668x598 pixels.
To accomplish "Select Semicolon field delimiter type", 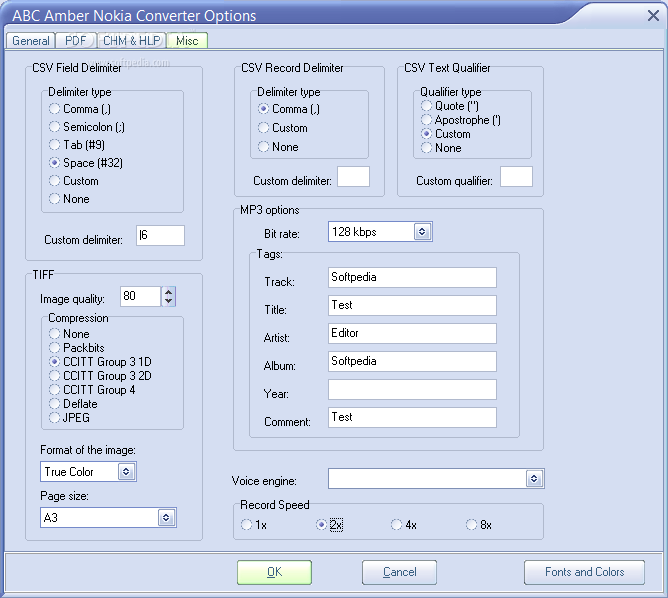I will [x=86, y=127].
